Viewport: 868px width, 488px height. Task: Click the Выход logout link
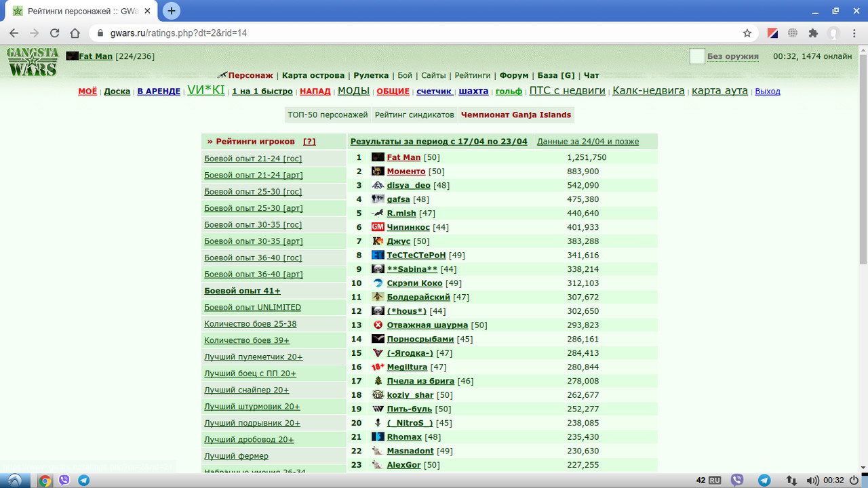click(x=768, y=91)
